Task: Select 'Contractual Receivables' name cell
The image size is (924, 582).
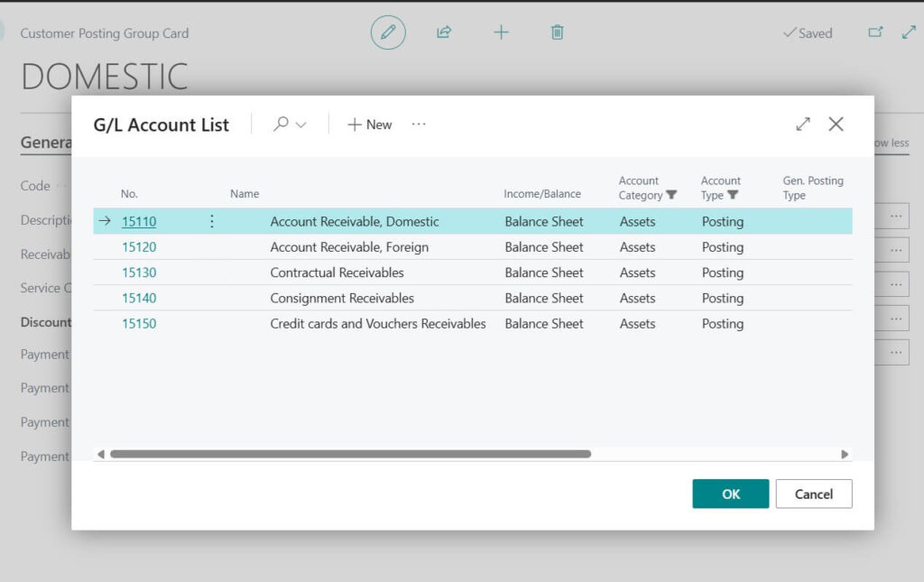Action: point(337,273)
